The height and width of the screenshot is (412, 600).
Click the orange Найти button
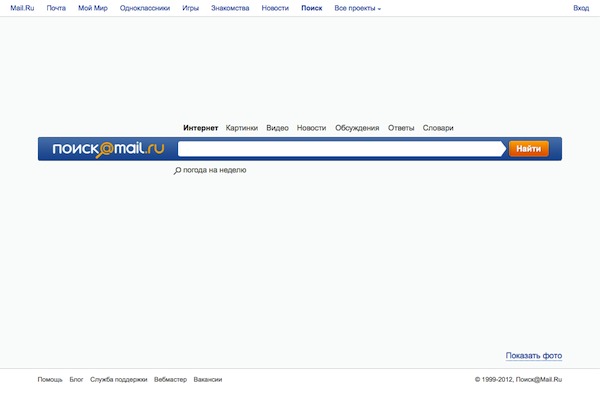coord(528,149)
